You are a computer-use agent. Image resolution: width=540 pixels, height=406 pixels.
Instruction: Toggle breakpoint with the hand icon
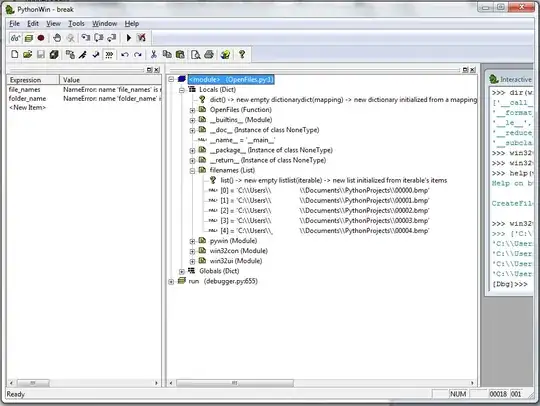pyautogui.click(x=57, y=38)
